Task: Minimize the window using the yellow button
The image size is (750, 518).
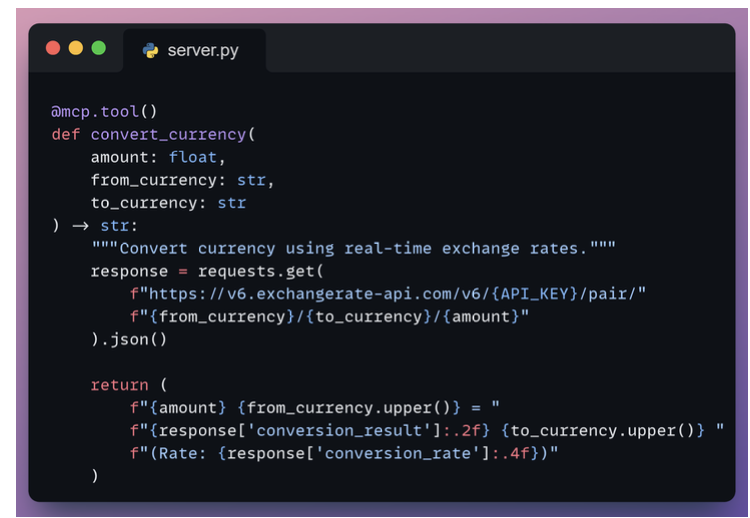Action: 76,48
